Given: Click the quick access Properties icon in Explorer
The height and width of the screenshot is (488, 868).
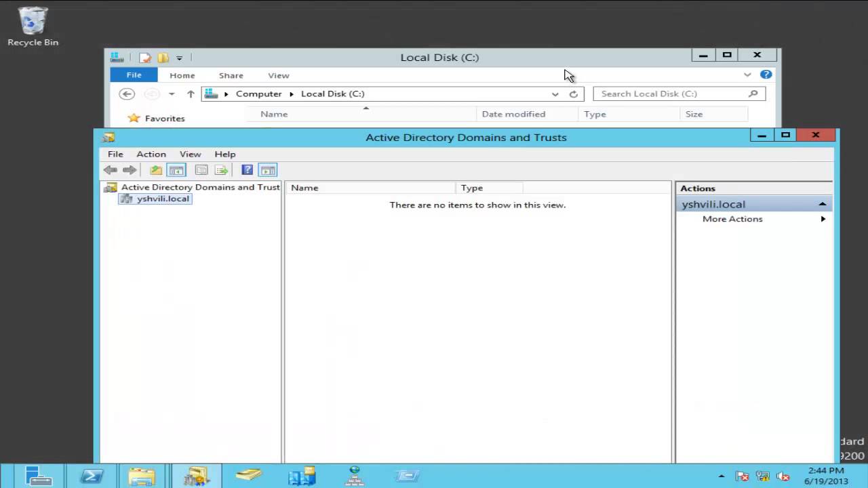Looking at the screenshot, I should point(144,58).
